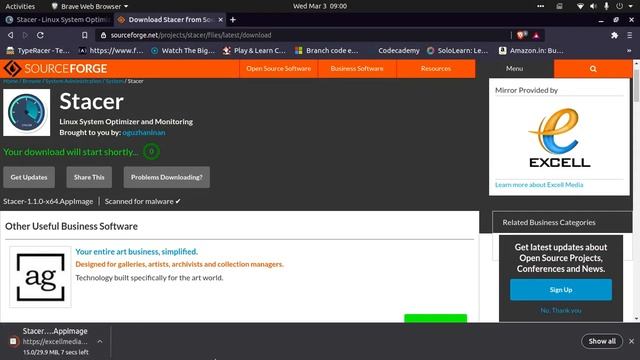Click the volume speaker icon

coord(593,6)
